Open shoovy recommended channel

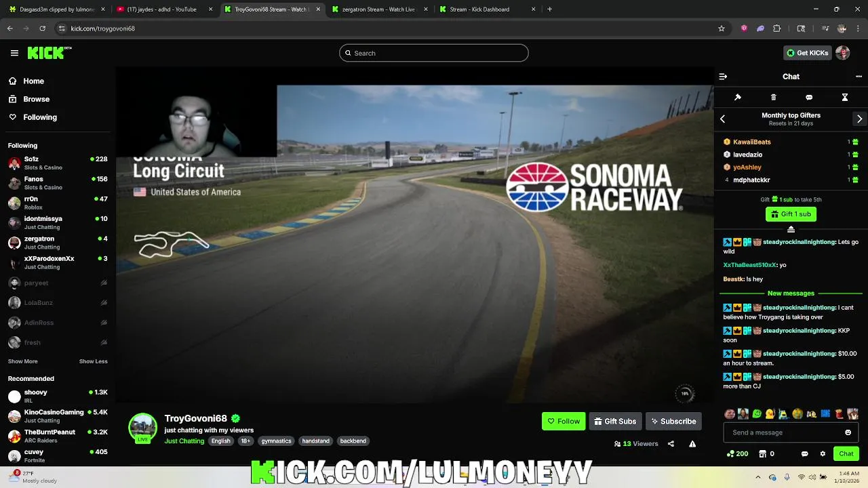(58, 396)
